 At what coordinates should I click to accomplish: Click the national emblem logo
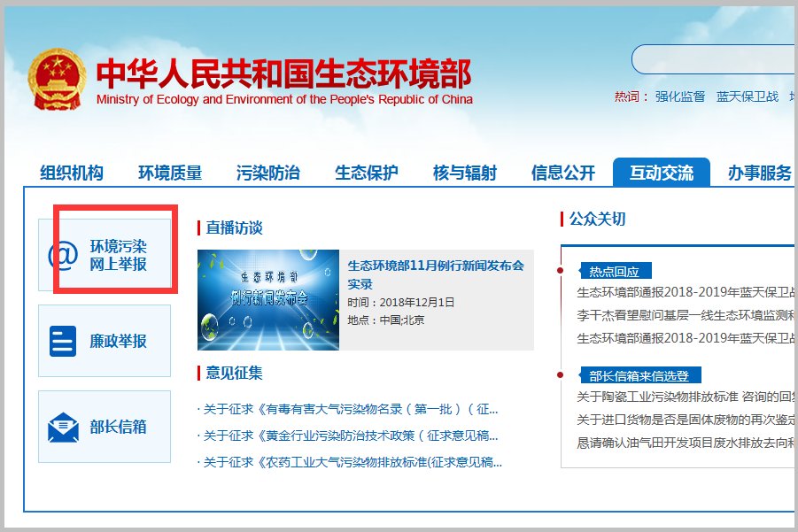[x=56, y=78]
